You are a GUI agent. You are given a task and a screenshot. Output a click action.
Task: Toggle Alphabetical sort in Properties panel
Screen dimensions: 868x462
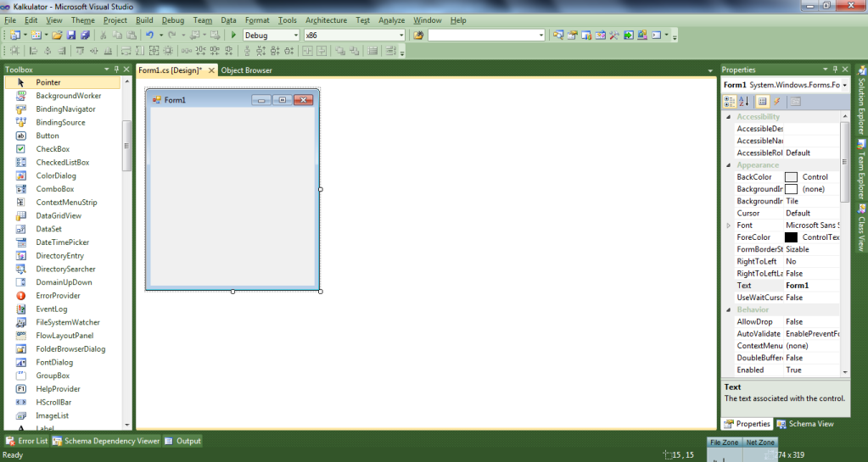pyautogui.click(x=743, y=101)
